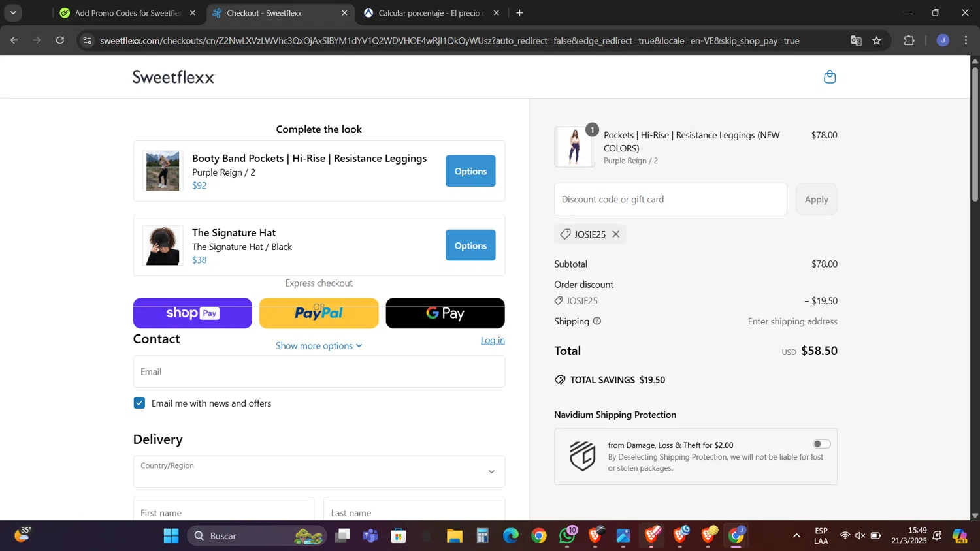The width and height of the screenshot is (980, 551).
Task: Open Chrome three-dot menu
Action: pos(966,40)
